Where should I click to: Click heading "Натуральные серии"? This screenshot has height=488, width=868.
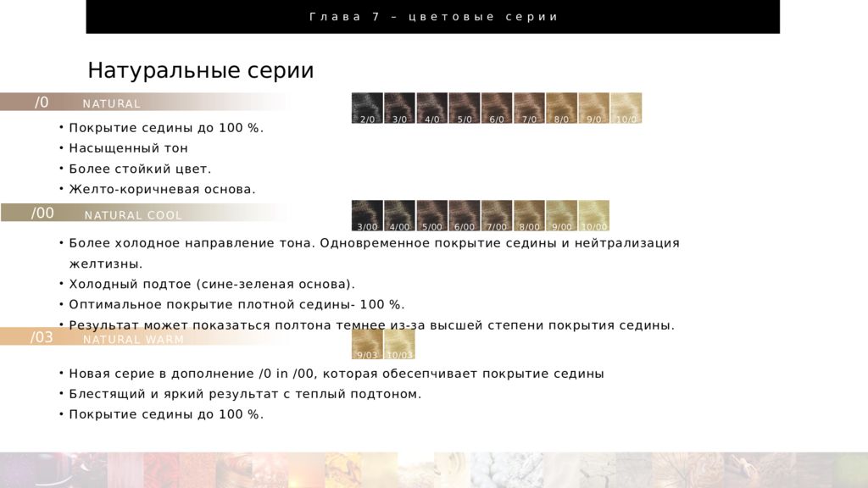201,70
